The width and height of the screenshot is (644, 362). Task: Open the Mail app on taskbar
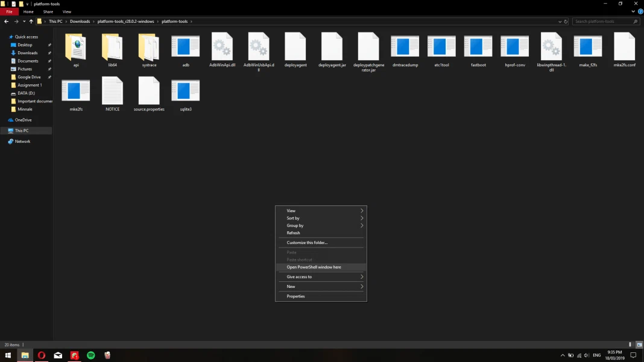(x=58, y=355)
